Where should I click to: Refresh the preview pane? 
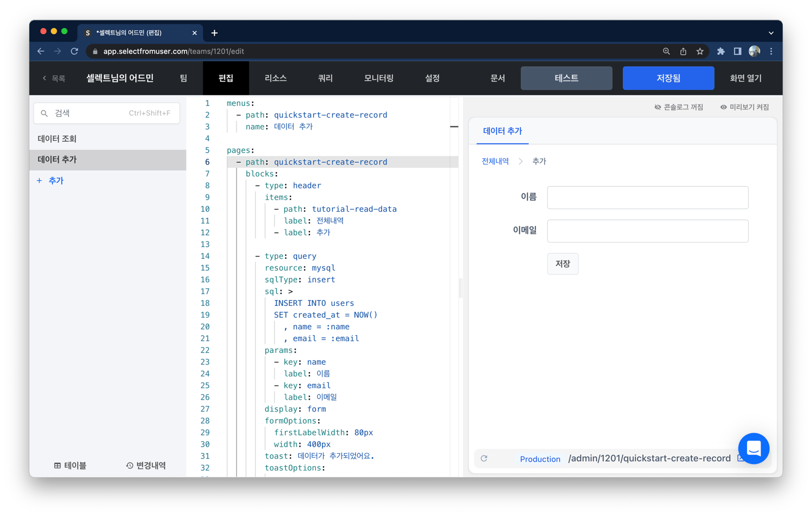[x=484, y=459]
